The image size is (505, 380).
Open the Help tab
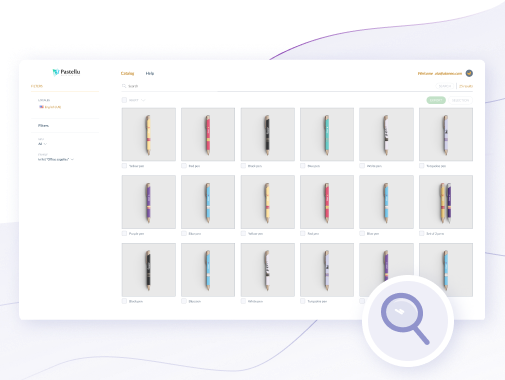(x=150, y=73)
